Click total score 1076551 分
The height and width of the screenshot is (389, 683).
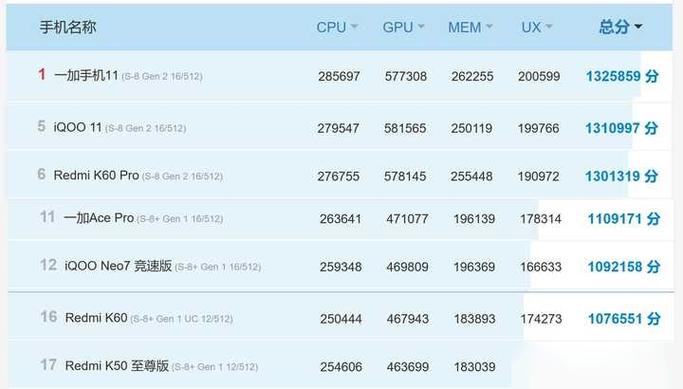[624, 319]
